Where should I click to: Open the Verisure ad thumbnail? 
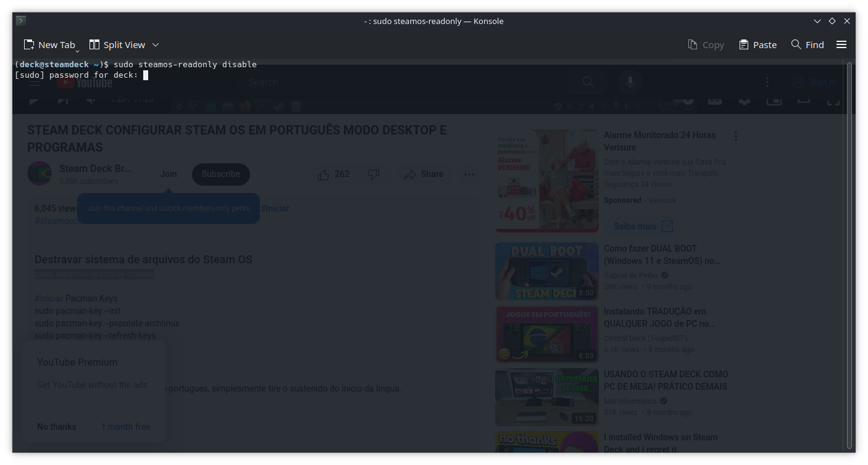pos(547,180)
